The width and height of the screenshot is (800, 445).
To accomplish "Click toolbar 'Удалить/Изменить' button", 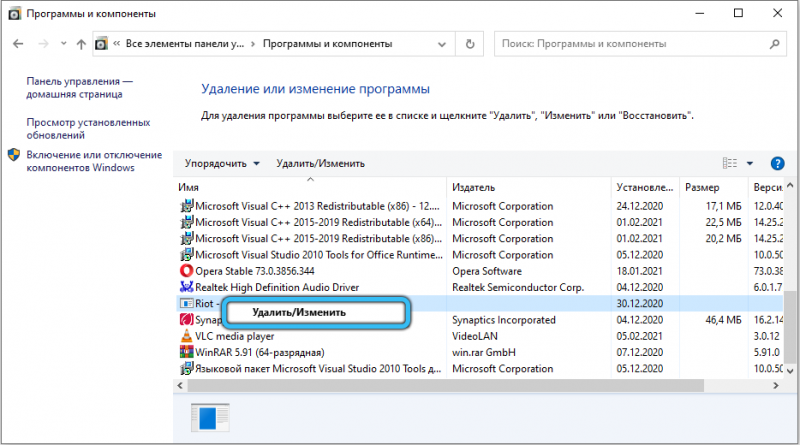I will click(320, 163).
